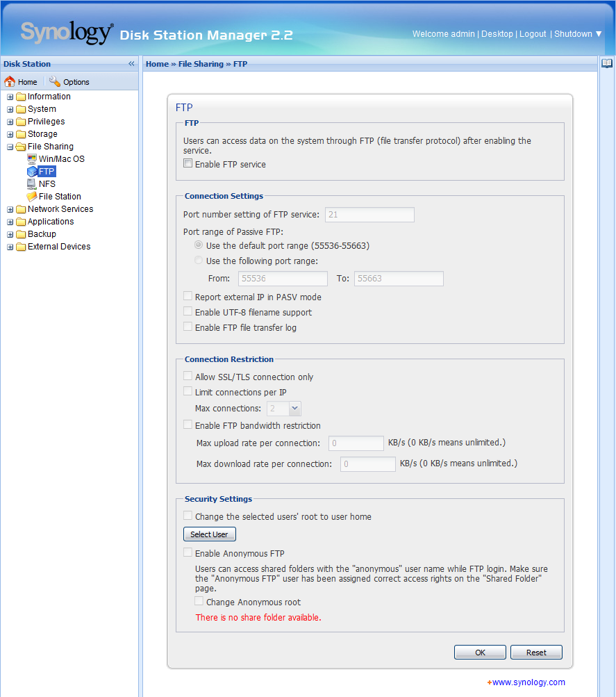The image size is (616, 697).
Task: Open the Max connections dropdown
Action: [294, 408]
